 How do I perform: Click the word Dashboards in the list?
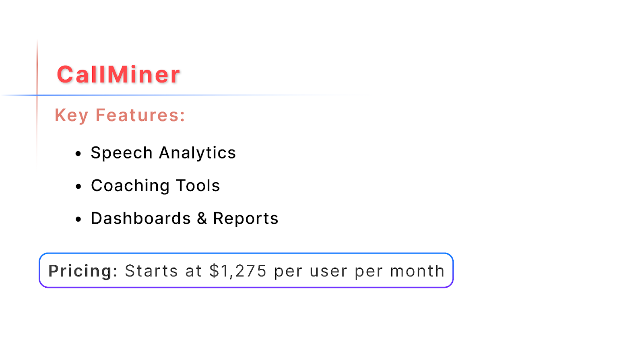(140, 218)
